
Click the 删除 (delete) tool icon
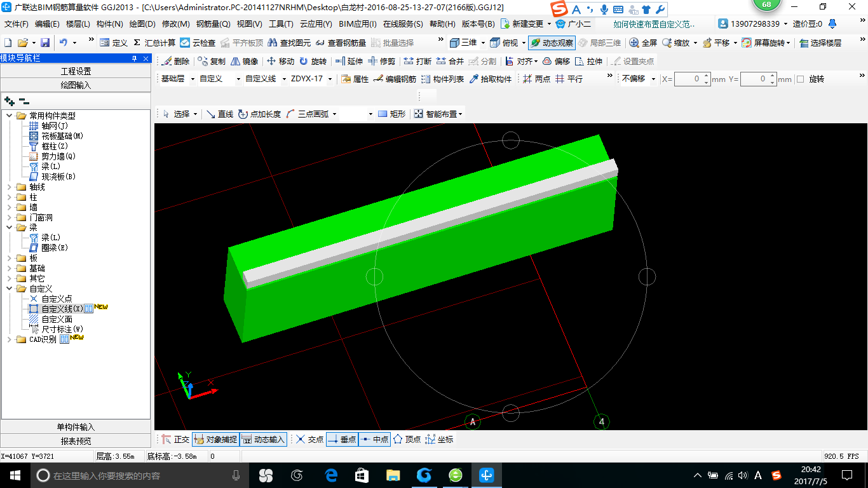coord(176,62)
